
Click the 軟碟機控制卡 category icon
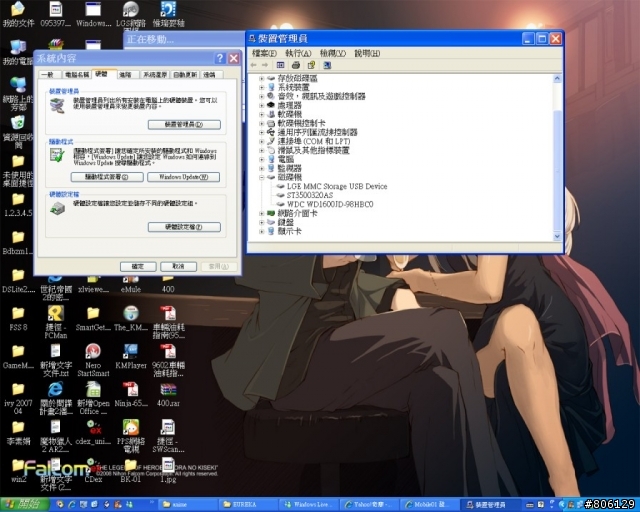click(x=271, y=123)
